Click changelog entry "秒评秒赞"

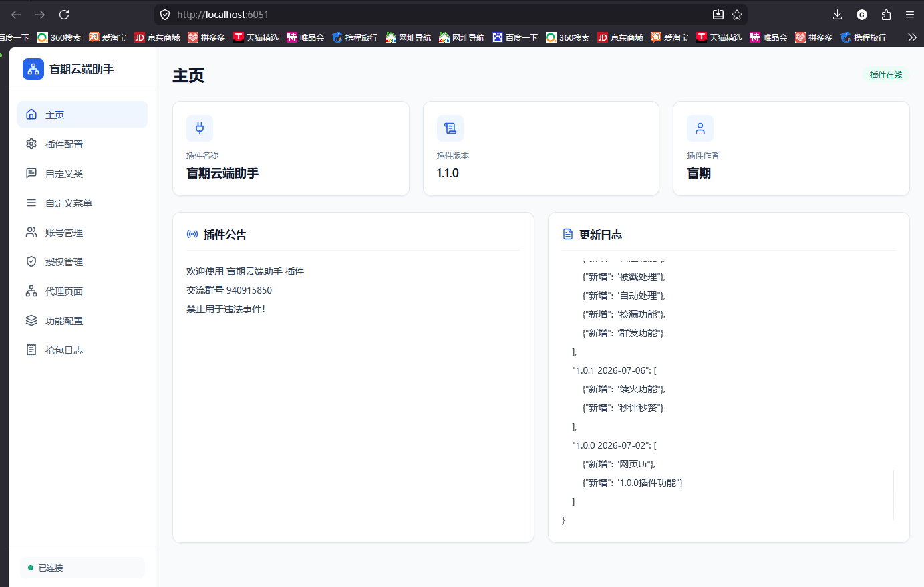pos(623,408)
